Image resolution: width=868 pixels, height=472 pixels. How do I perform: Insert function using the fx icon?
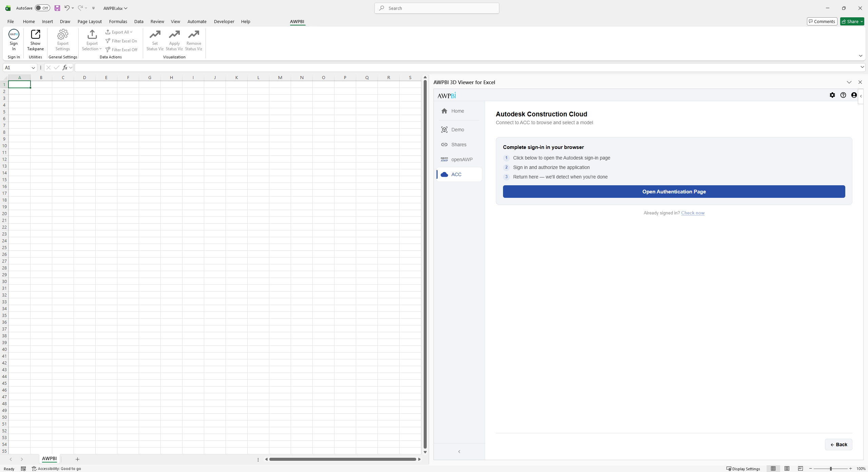click(65, 68)
